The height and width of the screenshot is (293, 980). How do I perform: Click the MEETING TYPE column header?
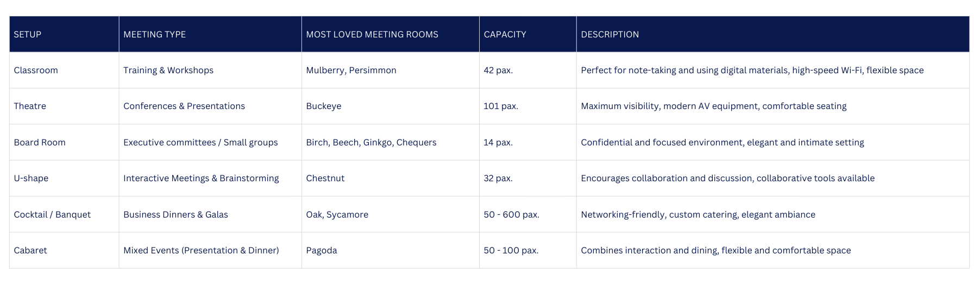(155, 34)
